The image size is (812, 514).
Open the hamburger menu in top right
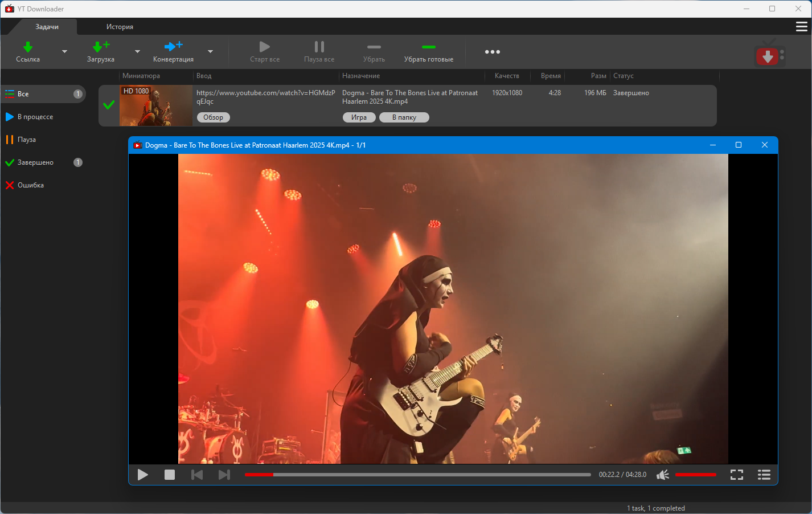pyautogui.click(x=801, y=27)
